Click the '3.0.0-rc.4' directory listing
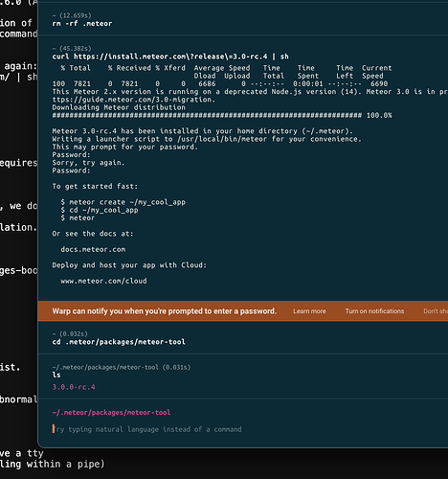This screenshot has height=479, width=448. click(x=74, y=387)
